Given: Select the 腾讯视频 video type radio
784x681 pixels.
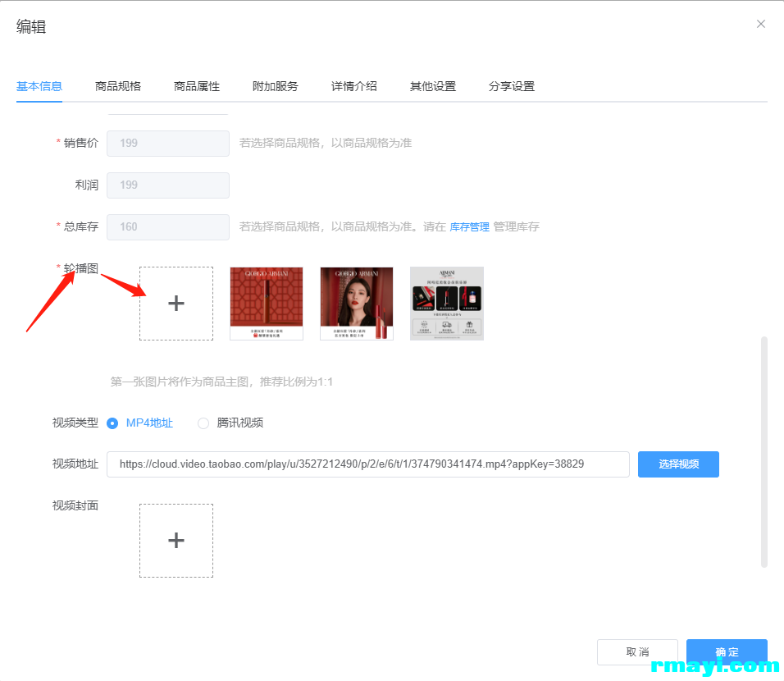Looking at the screenshot, I should (203, 423).
